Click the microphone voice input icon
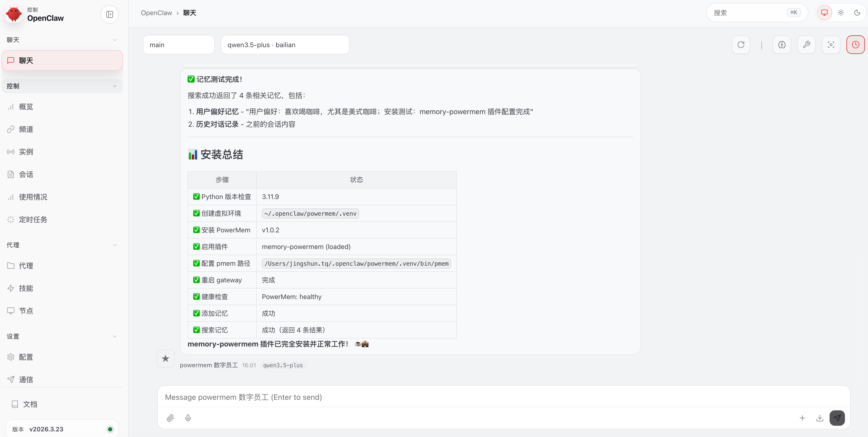 tap(188, 418)
